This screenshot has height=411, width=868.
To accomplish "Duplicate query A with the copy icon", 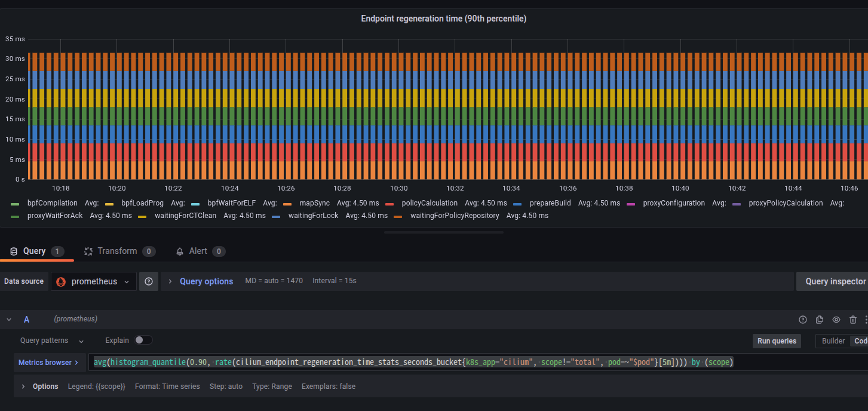I will [x=820, y=320].
